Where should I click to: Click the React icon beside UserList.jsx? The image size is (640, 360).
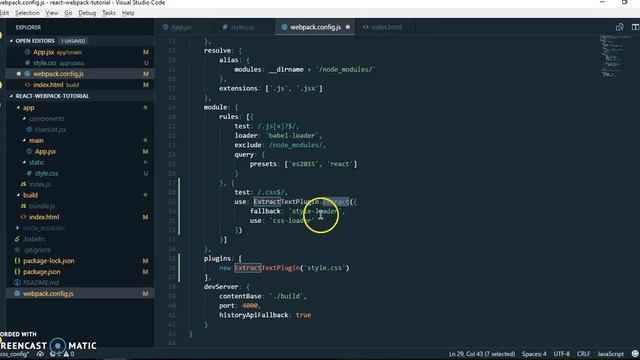[29, 129]
